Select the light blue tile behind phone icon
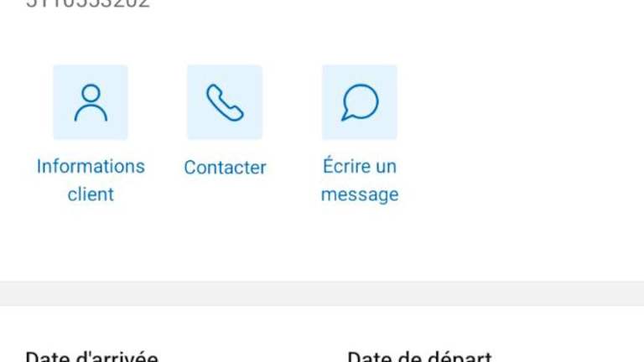This screenshot has width=644, height=362. (x=225, y=102)
